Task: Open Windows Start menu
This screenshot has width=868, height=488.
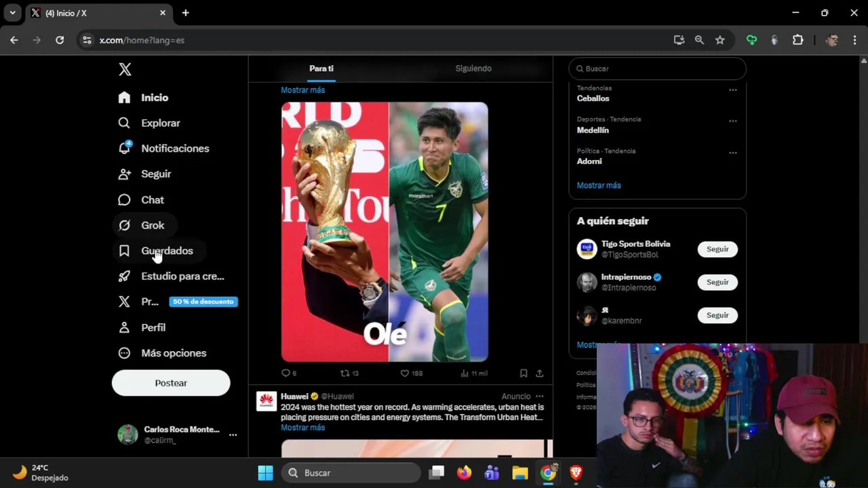Action: 266,472
